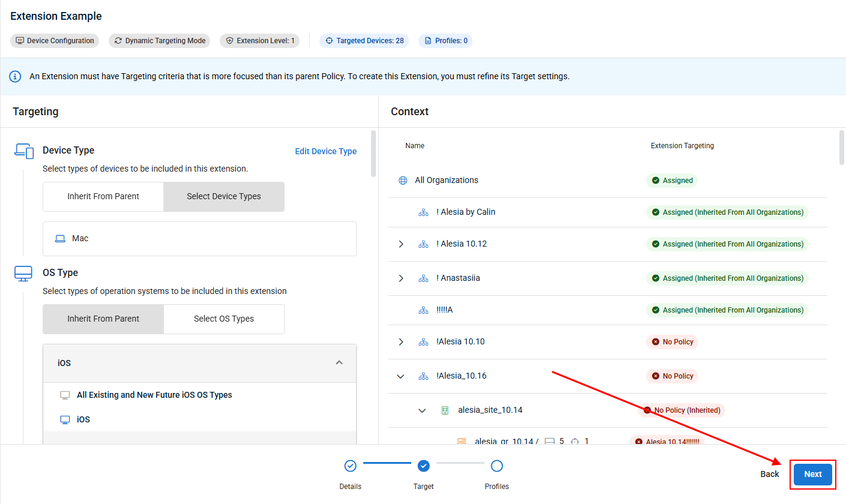The width and height of the screenshot is (846, 504).
Task: Go to the Details wizard step
Action: [350, 466]
